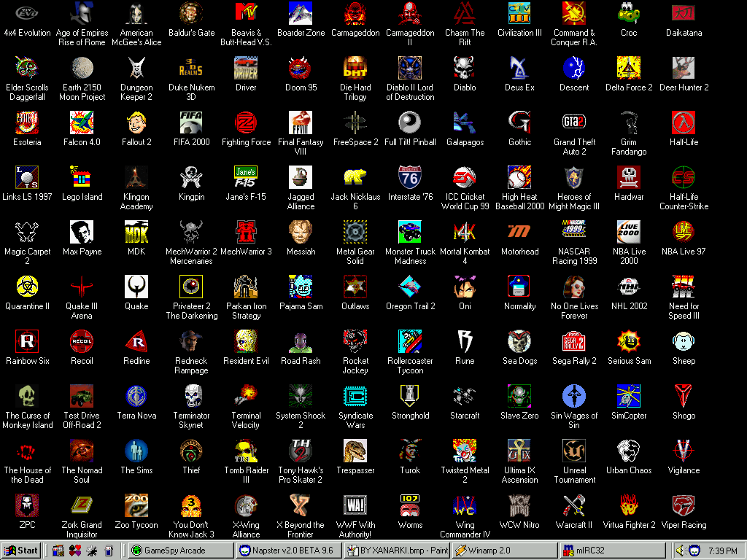Open the Half-Life desktop icon
Screen dimensions: 747x560
[x=684, y=122]
